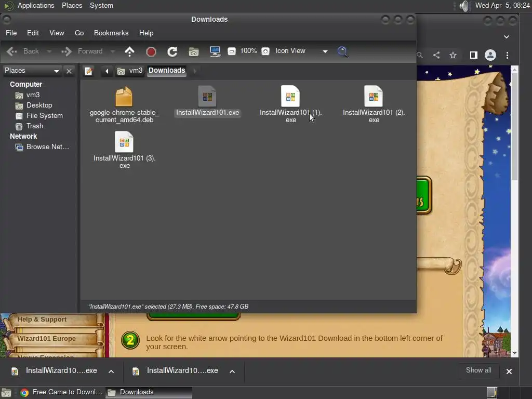This screenshot has width=532, height=399.
Task: Open the Back history dropdown arrow
Action: (49, 51)
